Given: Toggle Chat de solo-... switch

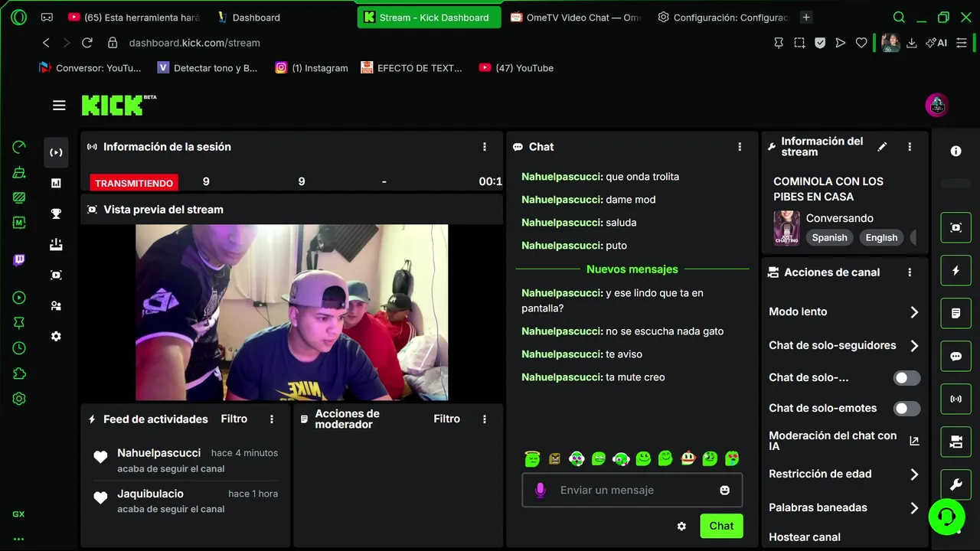Looking at the screenshot, I should click(x=906, y=378).
